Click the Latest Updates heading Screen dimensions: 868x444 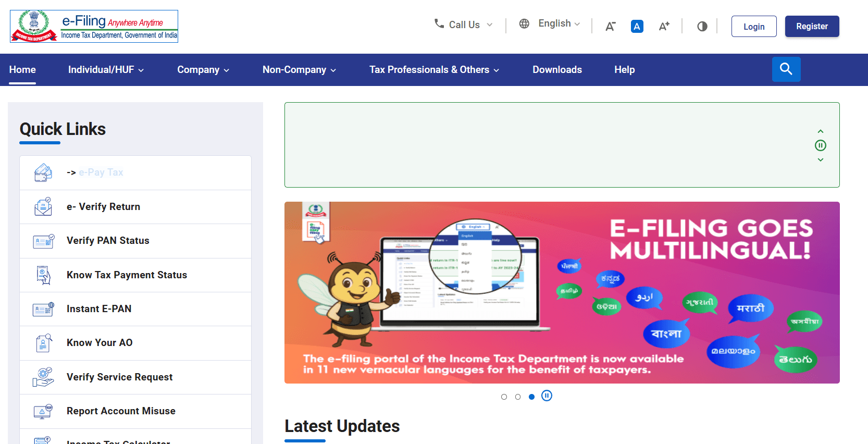pos(342,426)
